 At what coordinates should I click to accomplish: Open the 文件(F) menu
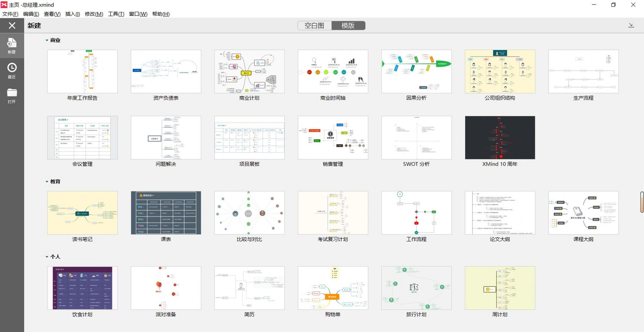[10, 14]
